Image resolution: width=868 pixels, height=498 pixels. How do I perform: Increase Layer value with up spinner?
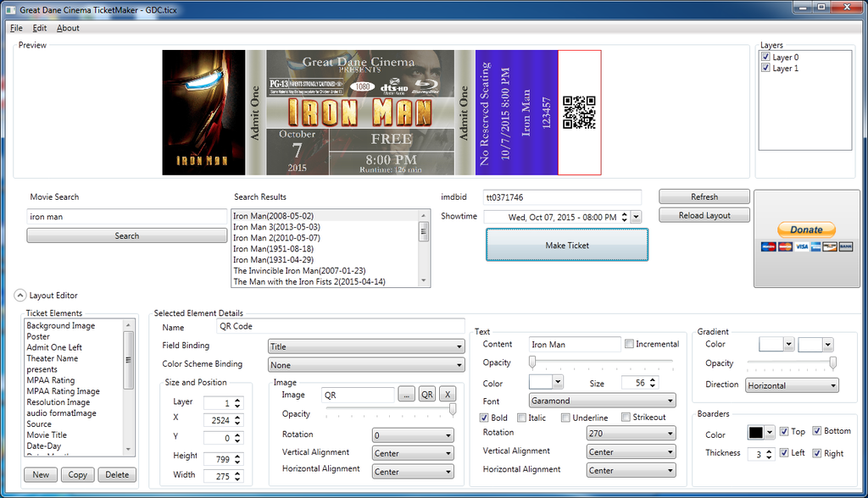point(237,400)
